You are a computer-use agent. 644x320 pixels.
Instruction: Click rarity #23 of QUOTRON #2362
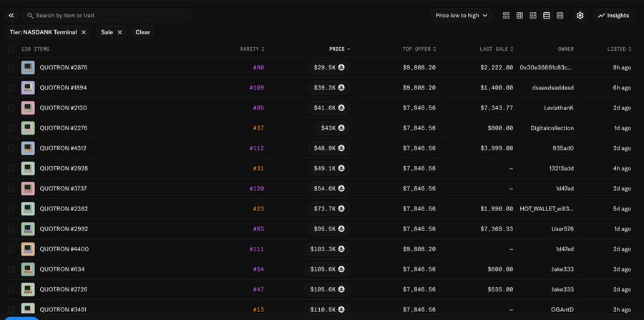coord(258,208)
